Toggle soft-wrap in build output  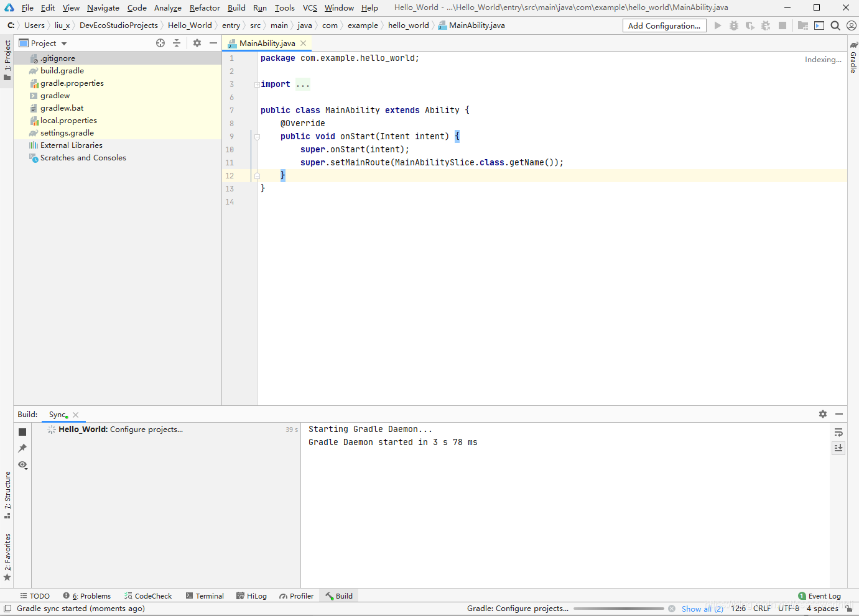pos(838,432)
